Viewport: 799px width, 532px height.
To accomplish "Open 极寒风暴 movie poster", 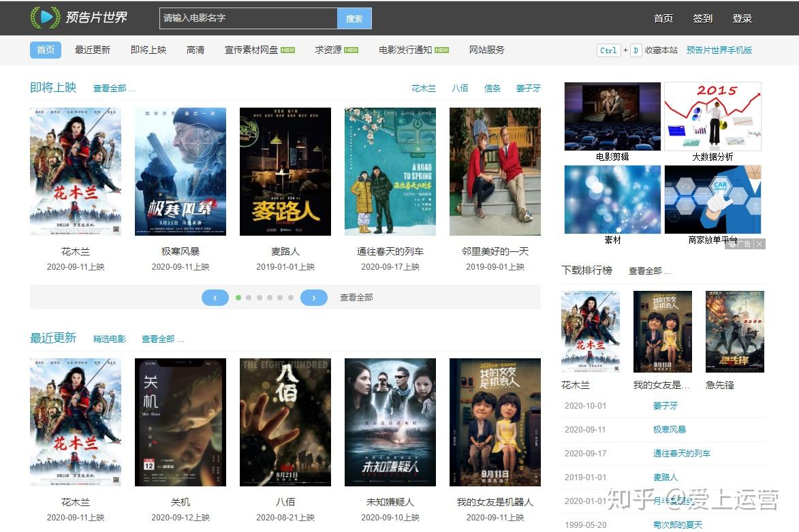I will click(181, 171).
